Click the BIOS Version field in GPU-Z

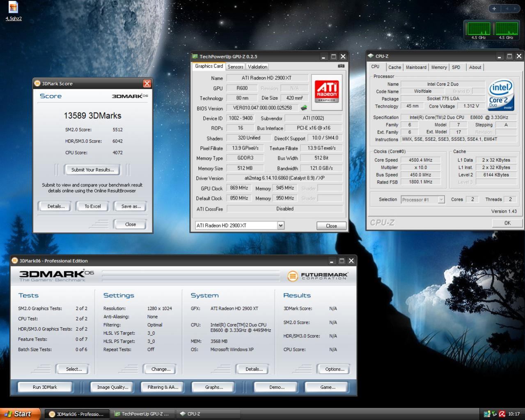[x=262, y=108]
